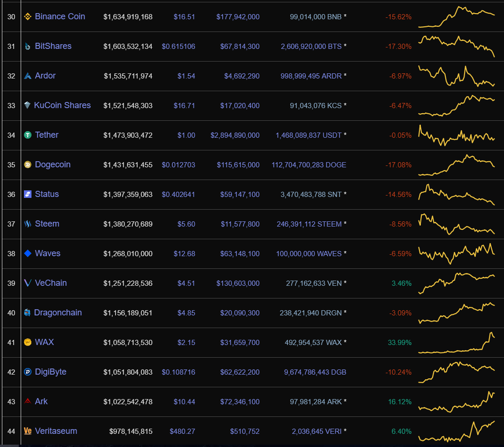Click Ardor volume $4,692,290

[x=242, y=76]
